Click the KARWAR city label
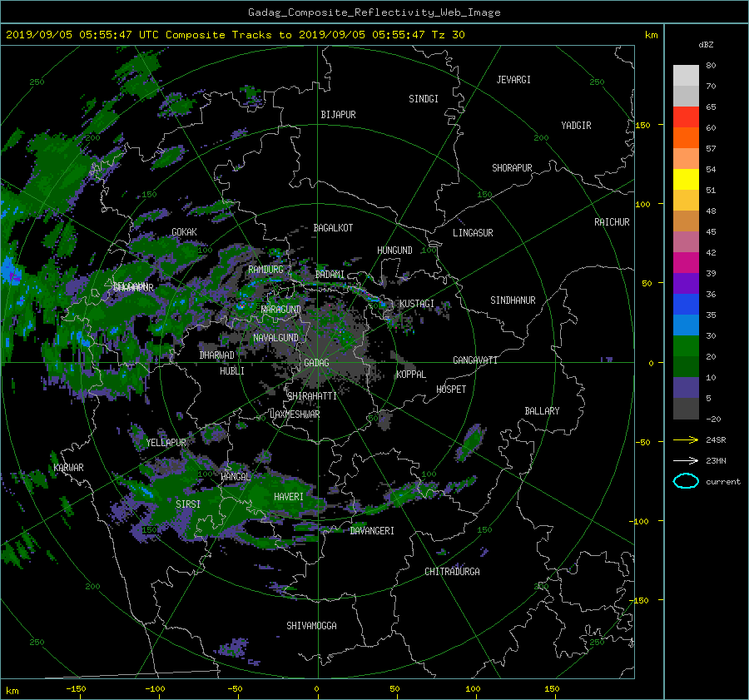Image resolution: width=749 pixels, height=700 pixels. point(69,468)
